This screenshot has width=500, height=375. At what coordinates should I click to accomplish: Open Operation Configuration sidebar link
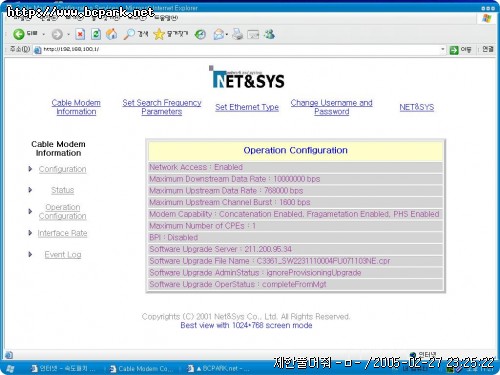63,212
